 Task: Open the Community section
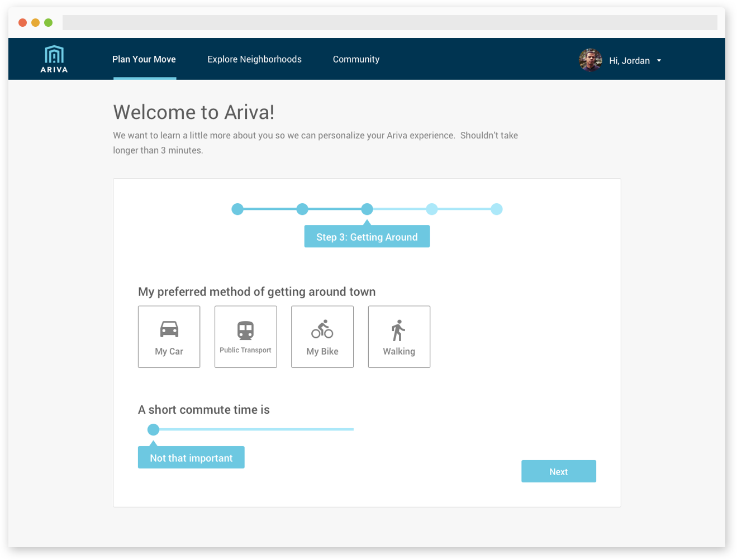coord(356,59)
